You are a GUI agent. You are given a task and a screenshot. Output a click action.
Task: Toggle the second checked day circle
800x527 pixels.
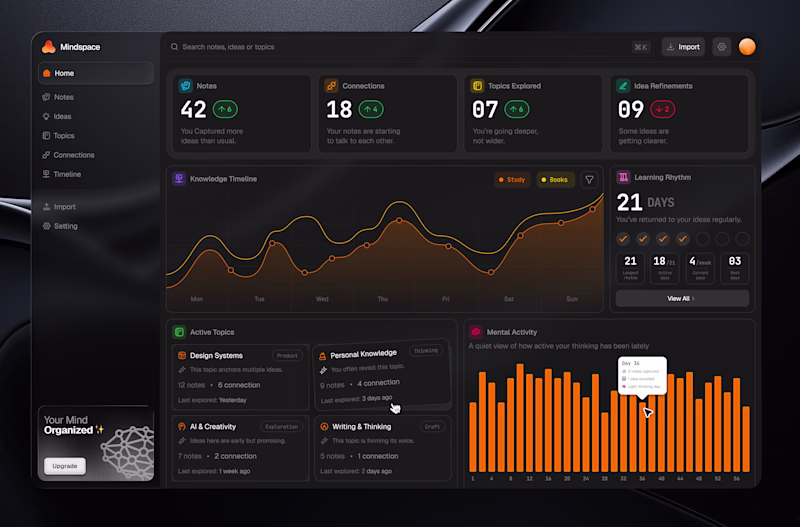[643, 238]
